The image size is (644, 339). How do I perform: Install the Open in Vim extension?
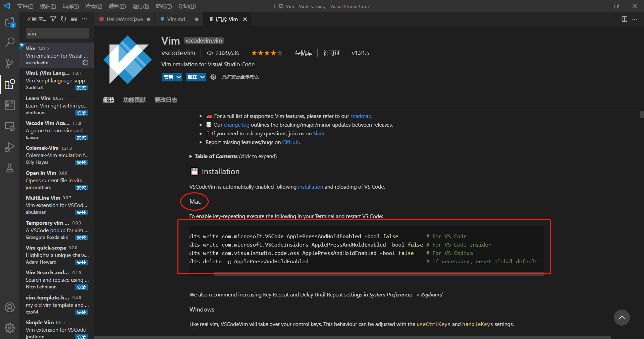click(x=81, y=188)
